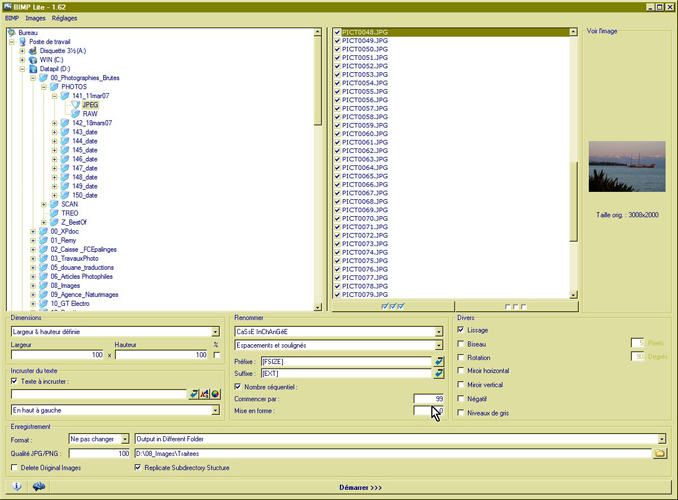The image size is (678, 500).
Task: Expand the 142_18mars07 folder node
Action: click(54, 123)
